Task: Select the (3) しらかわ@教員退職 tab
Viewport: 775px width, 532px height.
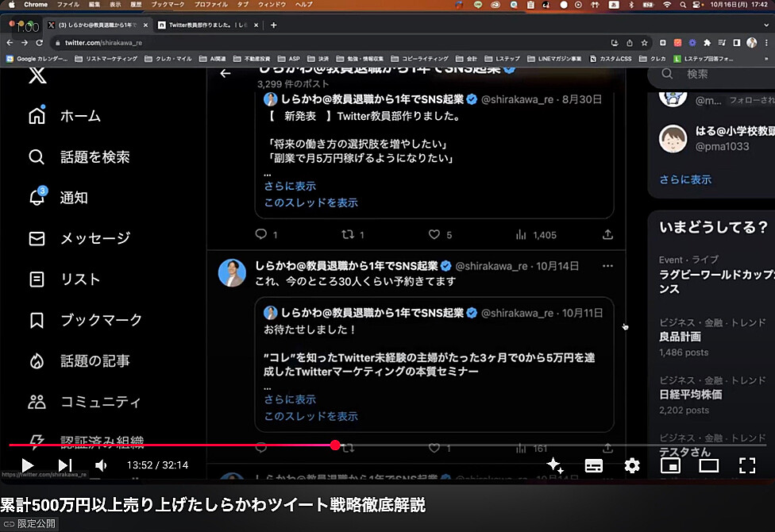Action: point(98,25)
